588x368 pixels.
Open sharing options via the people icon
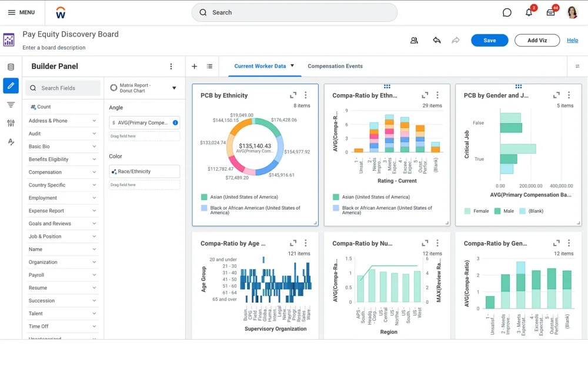click(x=415, y=40)
